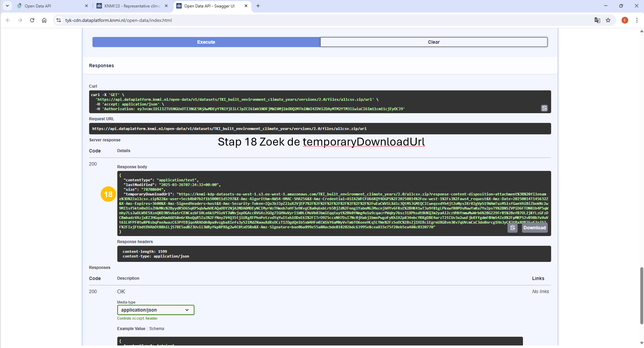Screen dimensions: 644x348
Task: Open the Chrome three-dot menu
Action: point(637,20)
